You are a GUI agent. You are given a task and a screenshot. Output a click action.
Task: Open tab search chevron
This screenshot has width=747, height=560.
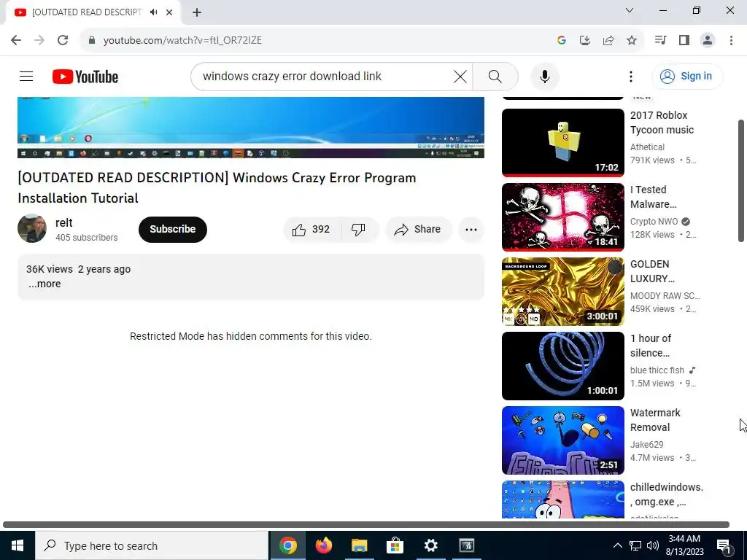pyautogui.click(x=630, y=10)
